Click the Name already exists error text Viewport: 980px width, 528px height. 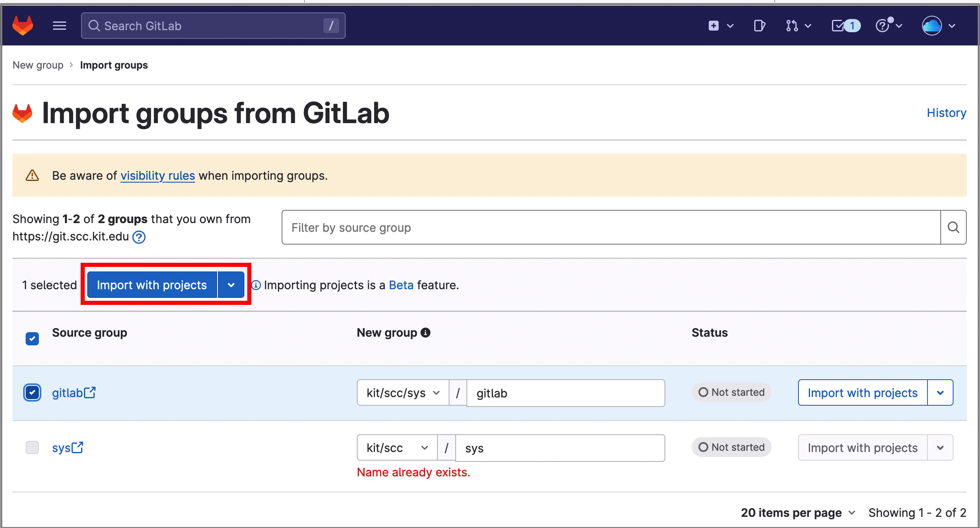[414, 472]
